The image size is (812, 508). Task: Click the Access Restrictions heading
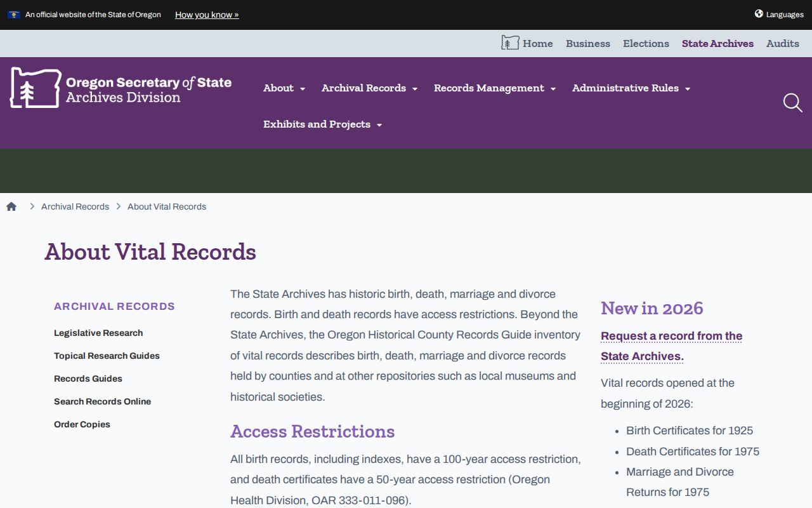tap(312, 431)
